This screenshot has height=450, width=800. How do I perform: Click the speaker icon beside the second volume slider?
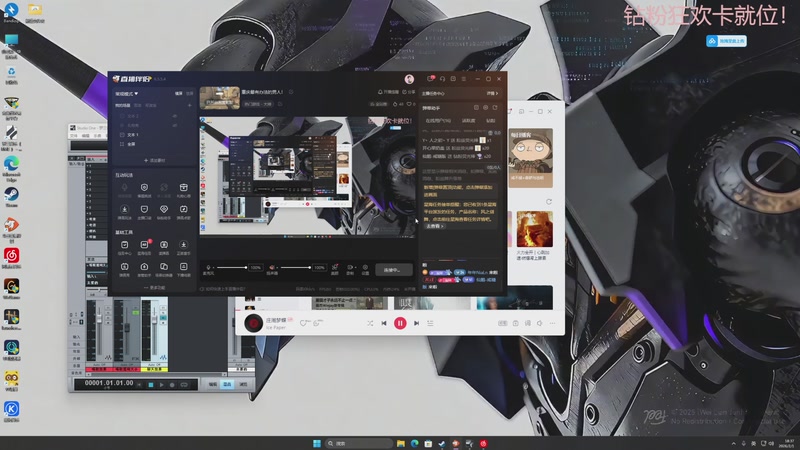[272, 267]
